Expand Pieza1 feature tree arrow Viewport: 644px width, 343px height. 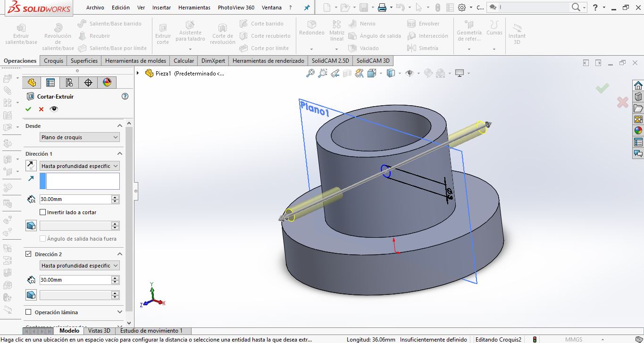138,73
